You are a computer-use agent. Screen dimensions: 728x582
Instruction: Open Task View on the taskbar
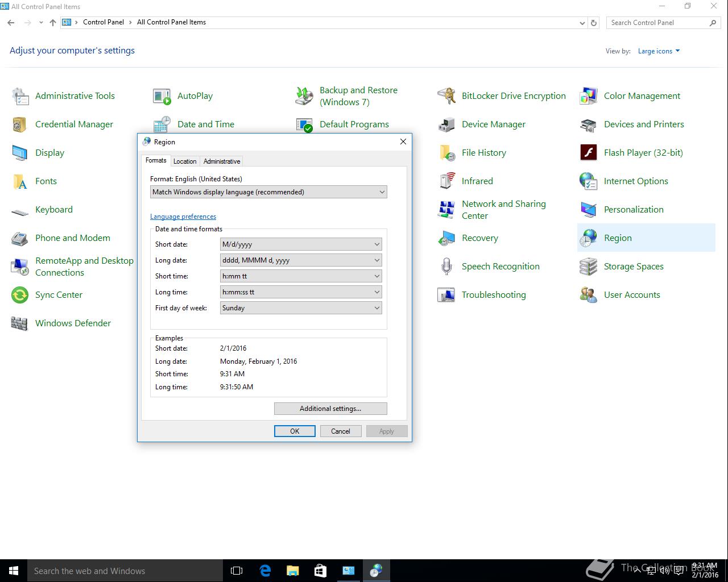coord(237,571)
